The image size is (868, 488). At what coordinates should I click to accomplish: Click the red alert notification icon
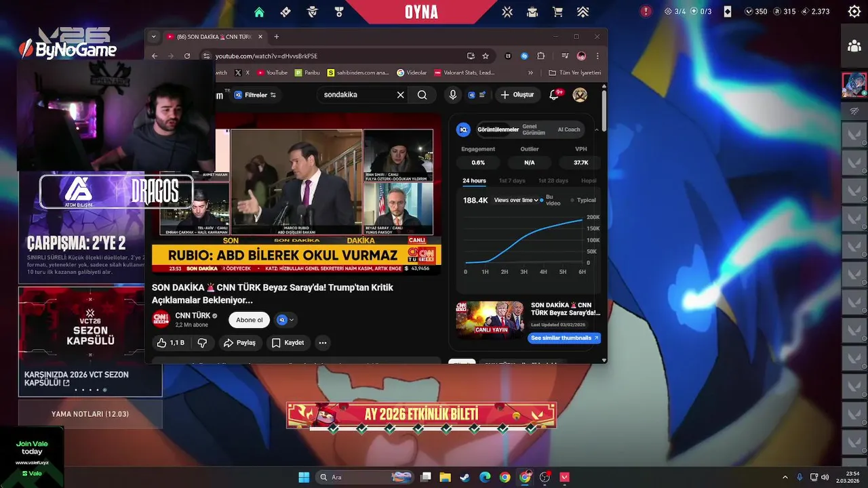click(x=646, y=11)
